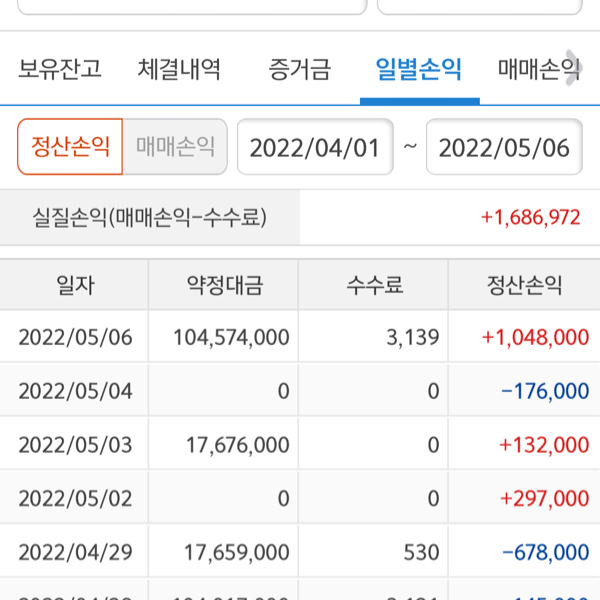This screenshot has height=600, width=600.
Task: Switch to the 매매손익 toggle option
Action: click(x=175, y=148)
